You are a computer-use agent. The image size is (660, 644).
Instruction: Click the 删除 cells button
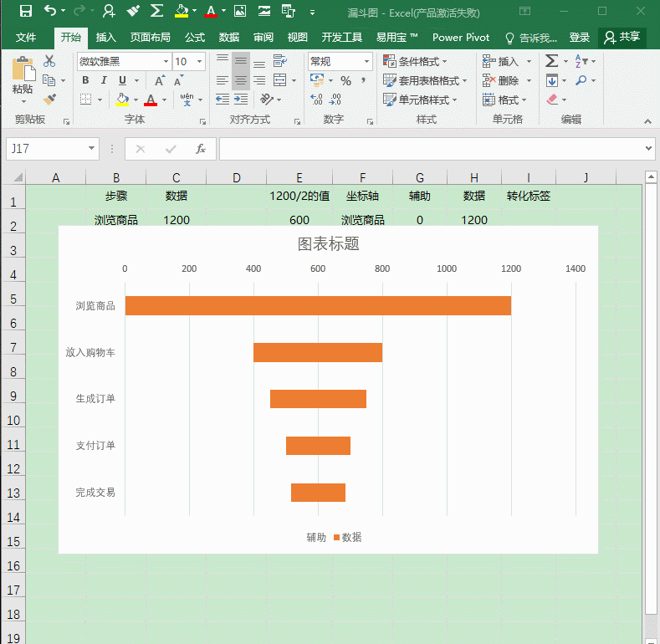tap(507, 80)
